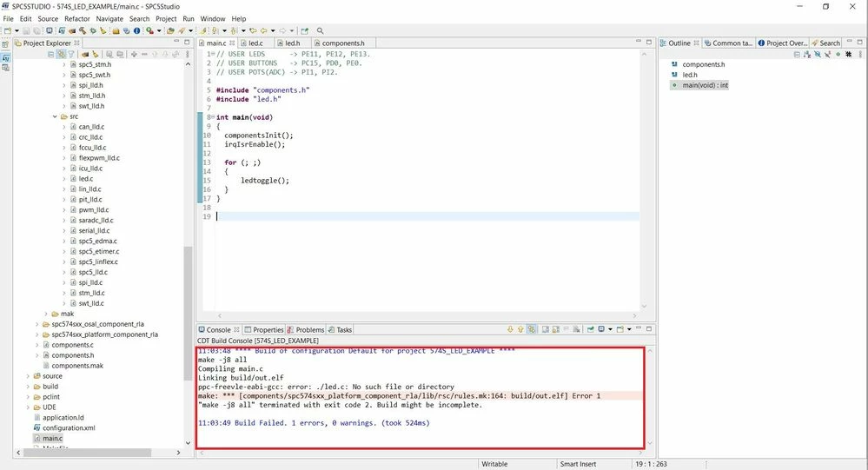Minimize the Project Explorer panel

(x=176, y=42)
